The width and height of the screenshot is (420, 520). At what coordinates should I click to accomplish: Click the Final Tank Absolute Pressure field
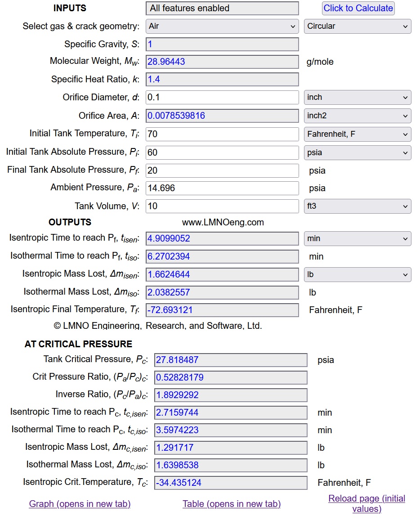pos(222,170)
